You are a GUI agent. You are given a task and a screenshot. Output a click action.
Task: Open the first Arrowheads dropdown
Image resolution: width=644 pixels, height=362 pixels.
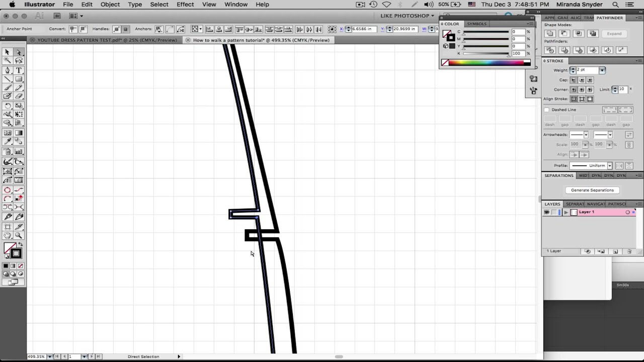(586, 135)
